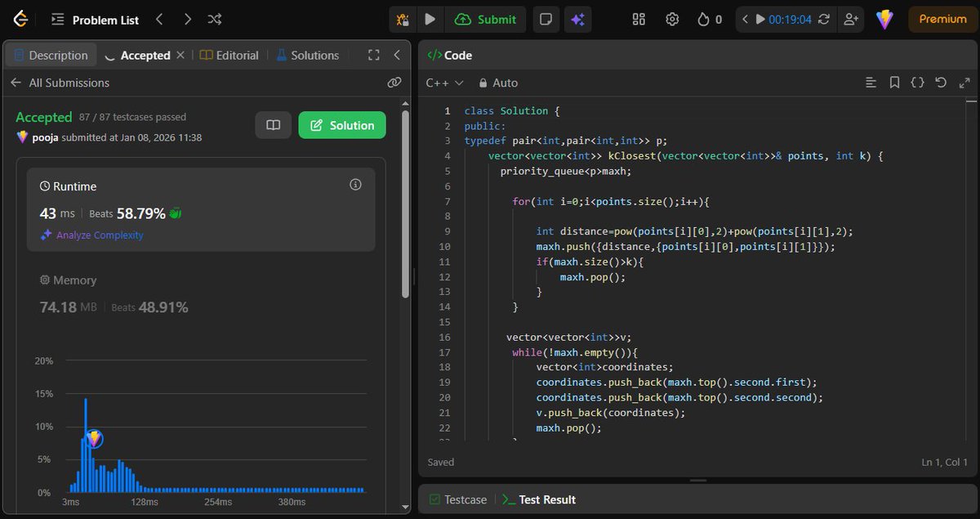Collapse the timer left chevron
980x519 pixels.
745,19
